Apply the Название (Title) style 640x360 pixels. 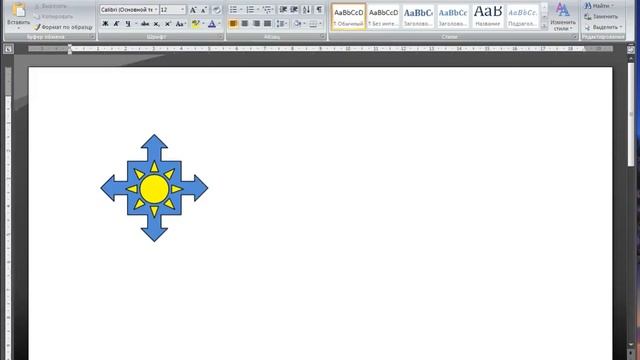click(488, 17)
